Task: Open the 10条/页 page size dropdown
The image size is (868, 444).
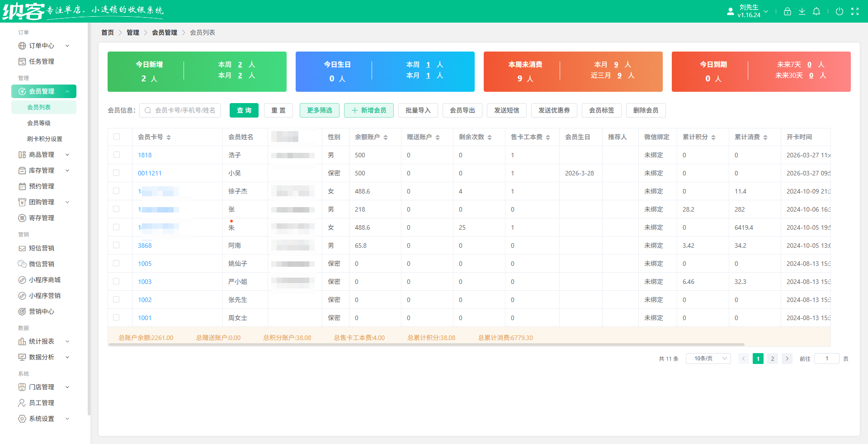Action: coord(708,359)
